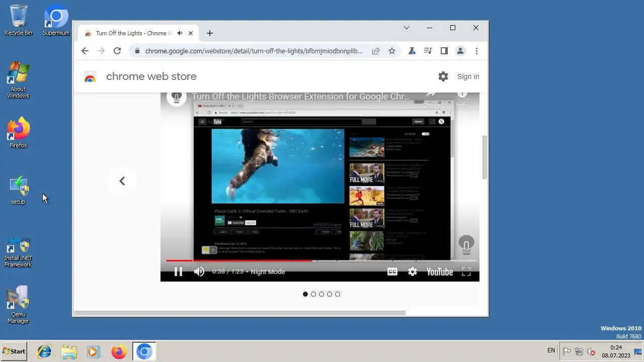The height and width of the screenshot is (362, 644).
Task: Expand the tab search chevron
Action: pos(407,28)
